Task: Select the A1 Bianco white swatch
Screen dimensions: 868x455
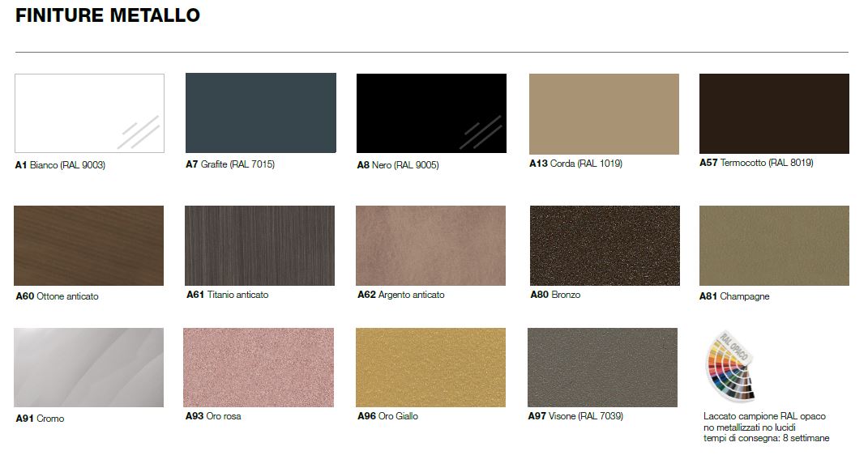Action: [x=89, y=113]
